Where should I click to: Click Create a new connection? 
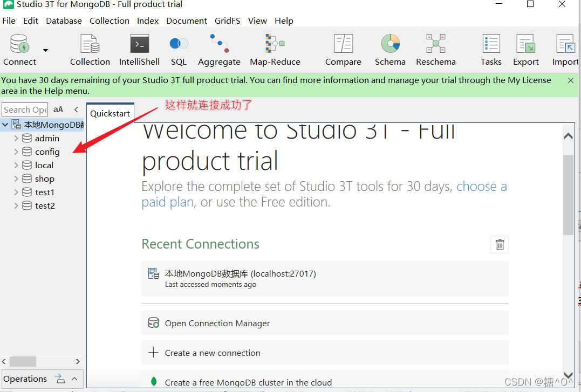coord(213,353)
